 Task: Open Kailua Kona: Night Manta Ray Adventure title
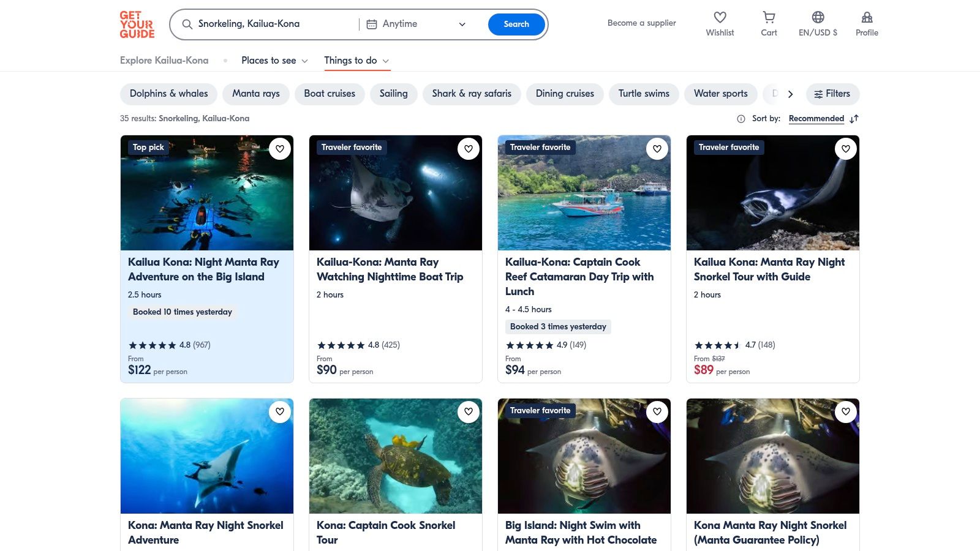tap(203, 269)
